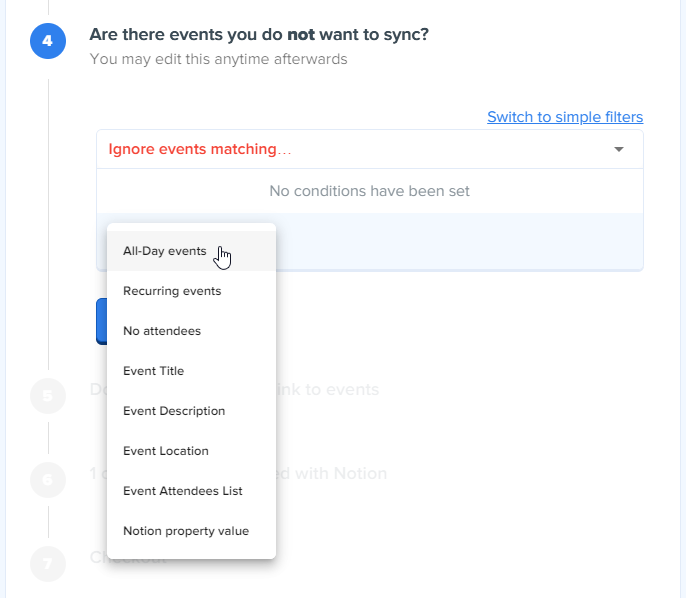Expand the filter dropdown caret arrow
Image resolution: width=686 pixels, height=598 pixels.
point(619,150)
